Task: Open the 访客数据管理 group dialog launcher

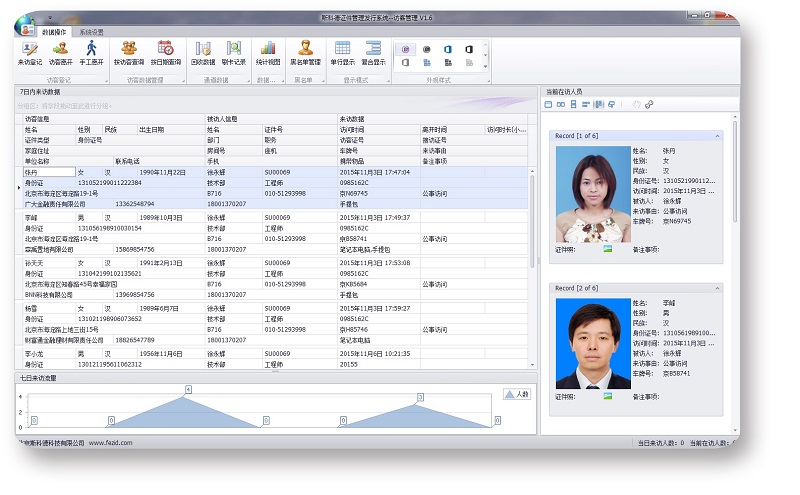Action: point(183,81)
